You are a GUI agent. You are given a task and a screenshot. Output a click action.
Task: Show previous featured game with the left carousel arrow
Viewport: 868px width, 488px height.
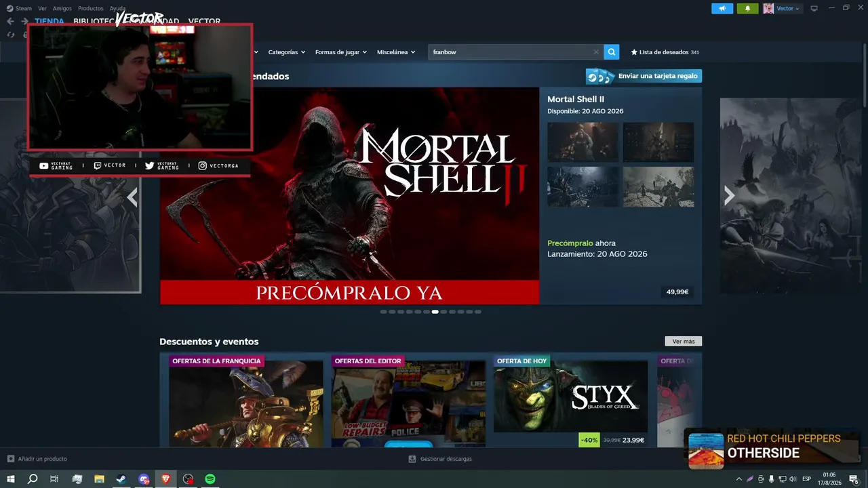[132, 197]
